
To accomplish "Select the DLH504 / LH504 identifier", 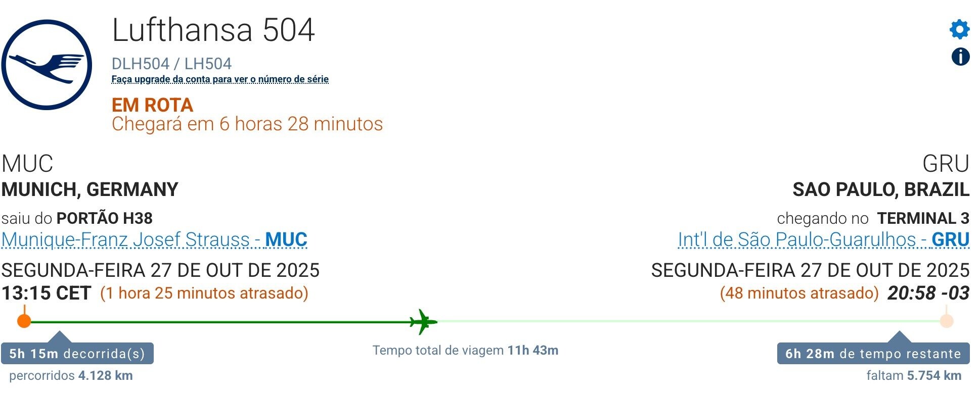I will pyautogui.click(x=171, y=63).
